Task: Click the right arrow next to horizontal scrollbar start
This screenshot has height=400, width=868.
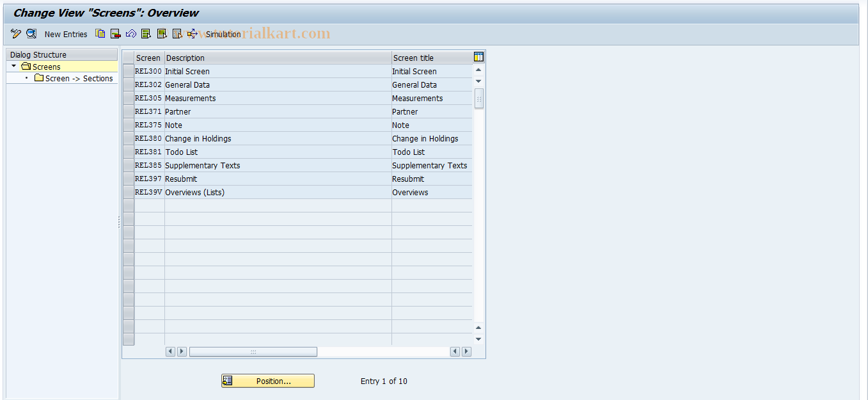Action: tap(182, 351)
